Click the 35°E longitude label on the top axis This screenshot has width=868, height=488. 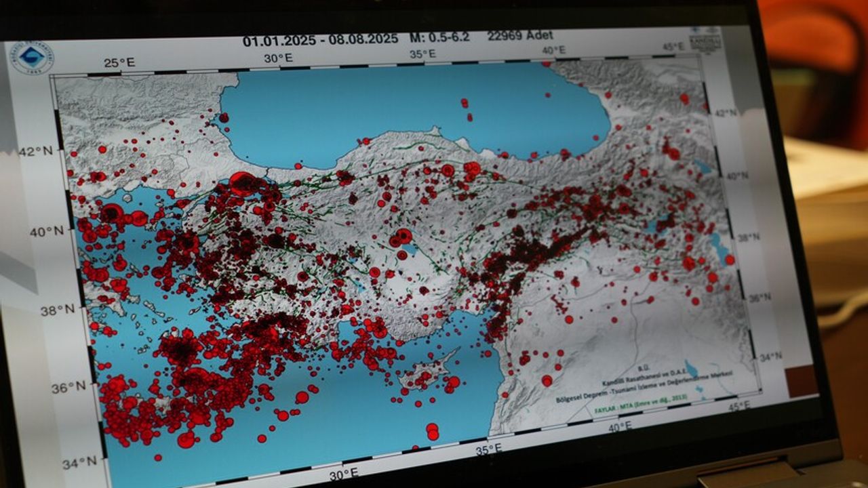pyautogui.click(x=422, y=53)
